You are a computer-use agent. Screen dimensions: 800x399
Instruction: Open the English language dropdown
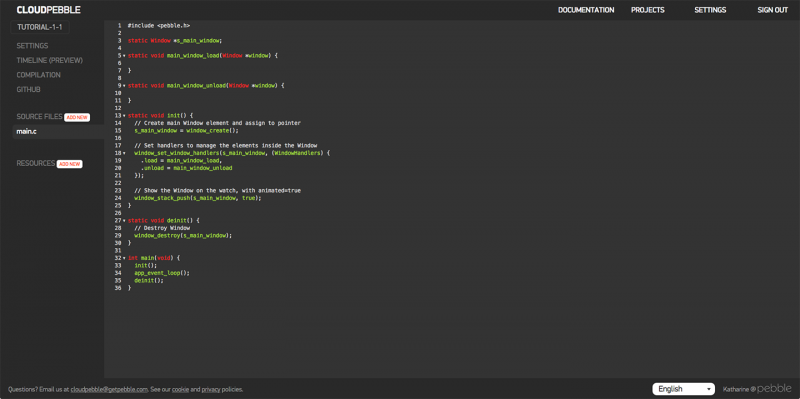pos(683,389)
